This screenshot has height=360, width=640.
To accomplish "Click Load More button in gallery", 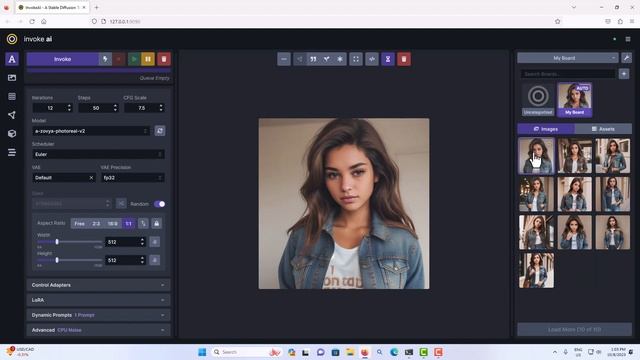I will click(574, 329).
